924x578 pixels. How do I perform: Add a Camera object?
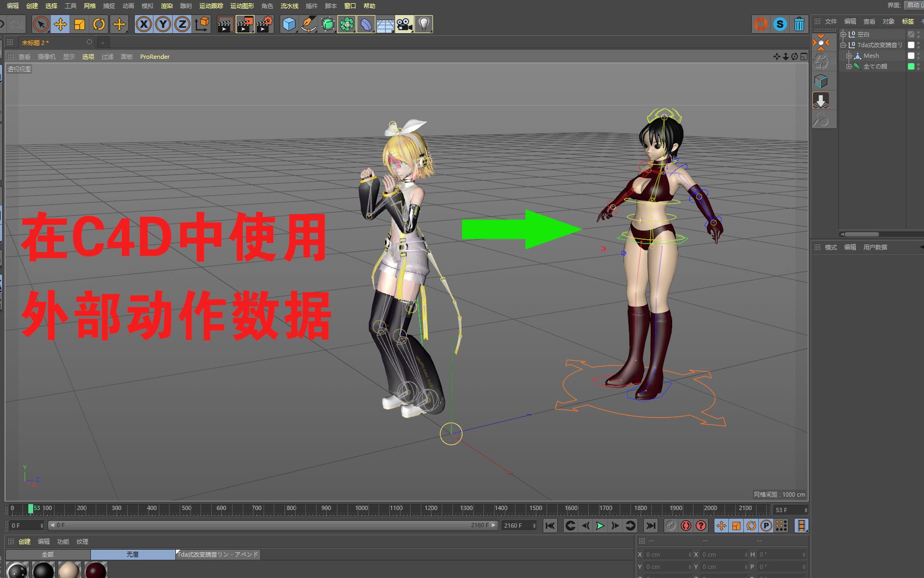coord(405,24)
